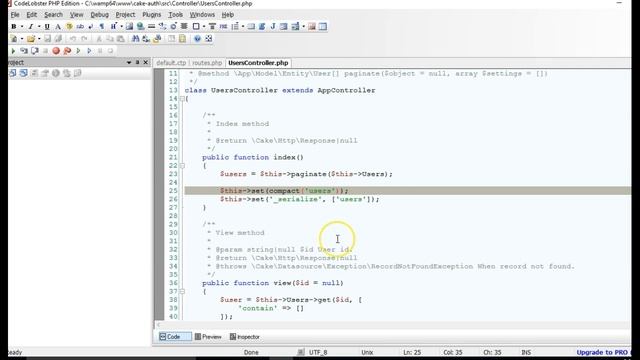Open the Debug menu

(100, 15)
